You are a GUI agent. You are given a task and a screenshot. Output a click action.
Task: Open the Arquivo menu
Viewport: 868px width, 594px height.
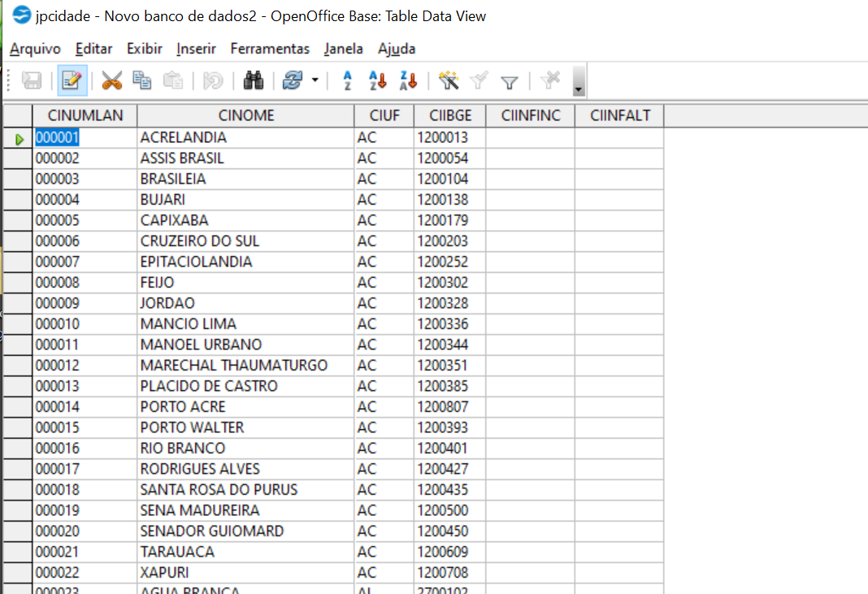[35, 49]
